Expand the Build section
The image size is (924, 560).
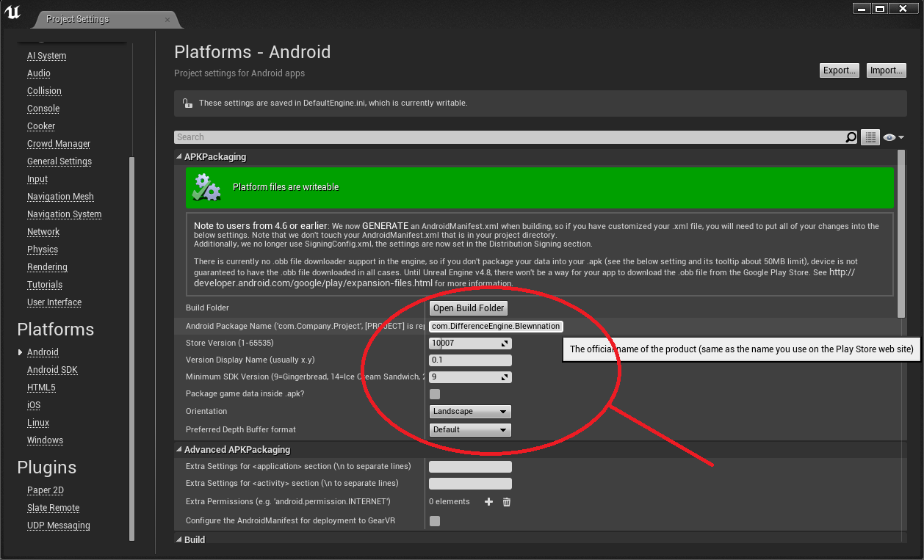[x=178, y=540]
